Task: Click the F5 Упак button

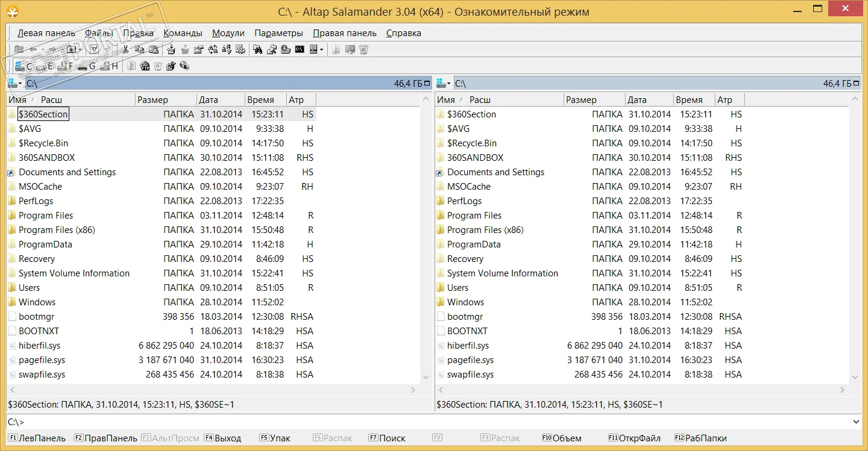Action: coord(275,438)
